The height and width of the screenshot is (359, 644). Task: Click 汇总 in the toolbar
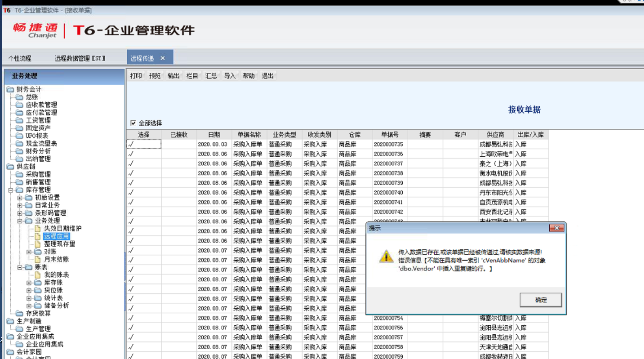click(x=211, y=76)
